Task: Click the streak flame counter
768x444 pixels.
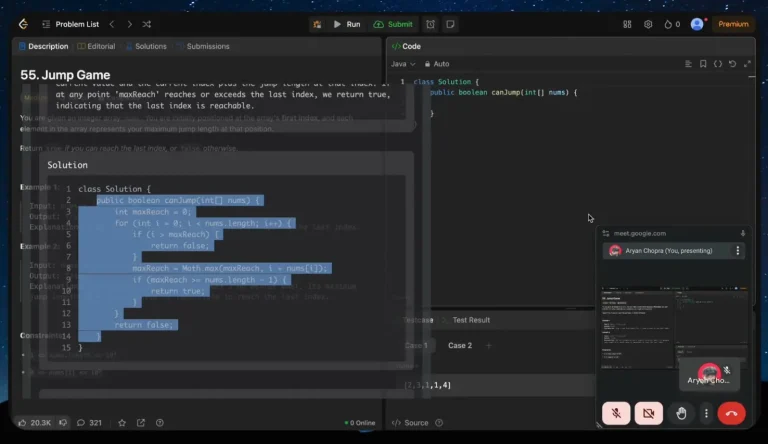Action: pyautogui.click(x=672, y=24)
